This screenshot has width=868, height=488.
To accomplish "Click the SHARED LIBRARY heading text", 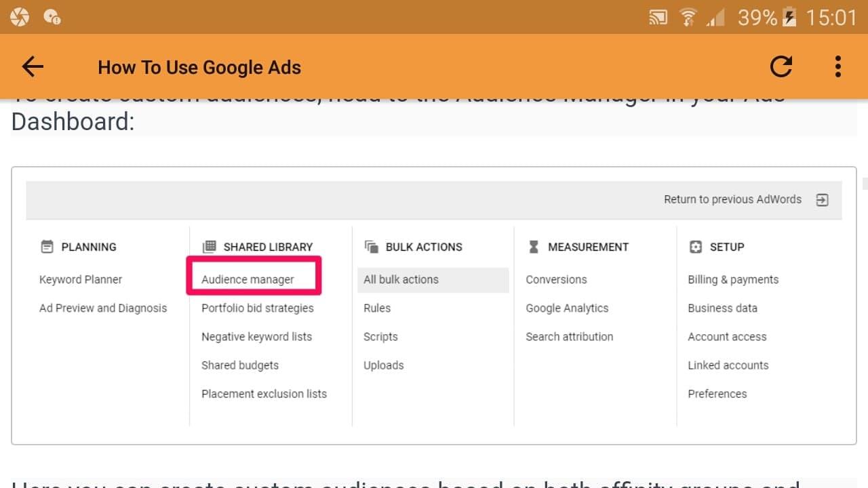I will (x=268, y=247).
